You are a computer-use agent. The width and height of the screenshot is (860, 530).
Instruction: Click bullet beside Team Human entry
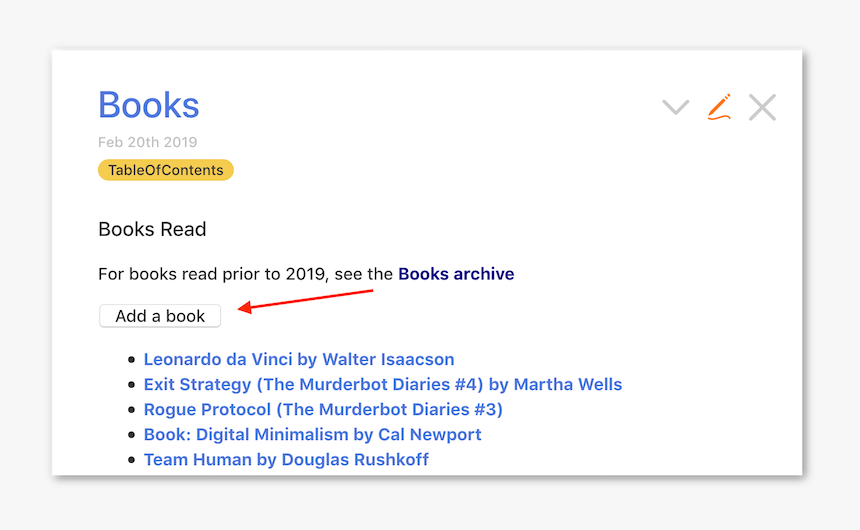click(130, 460)
